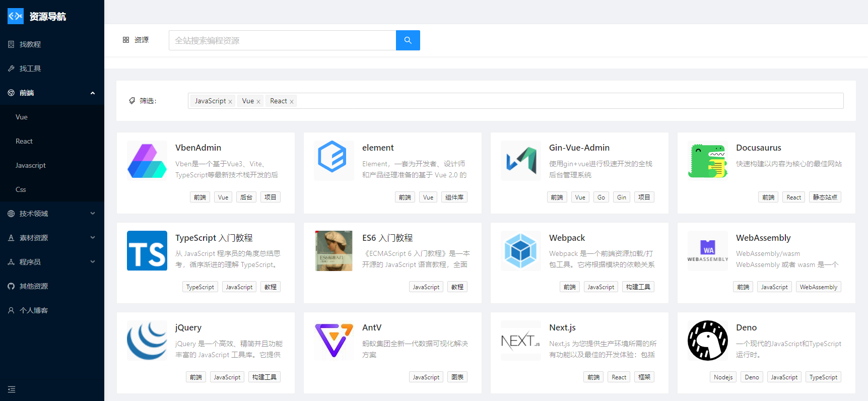Open the VbenAdmin logo thumbnail
This screenshot has width=868, height=401.
coord(147,161)
